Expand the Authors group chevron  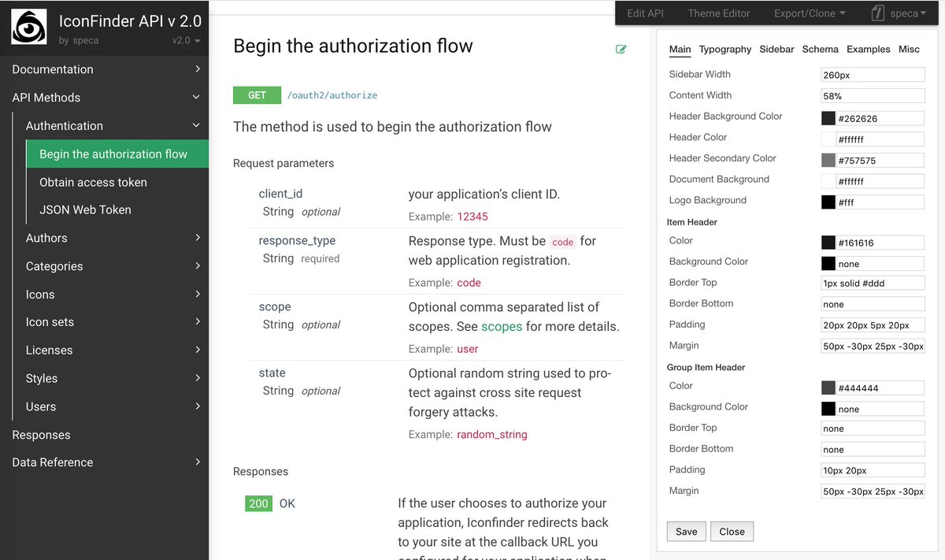coord(197,238)
